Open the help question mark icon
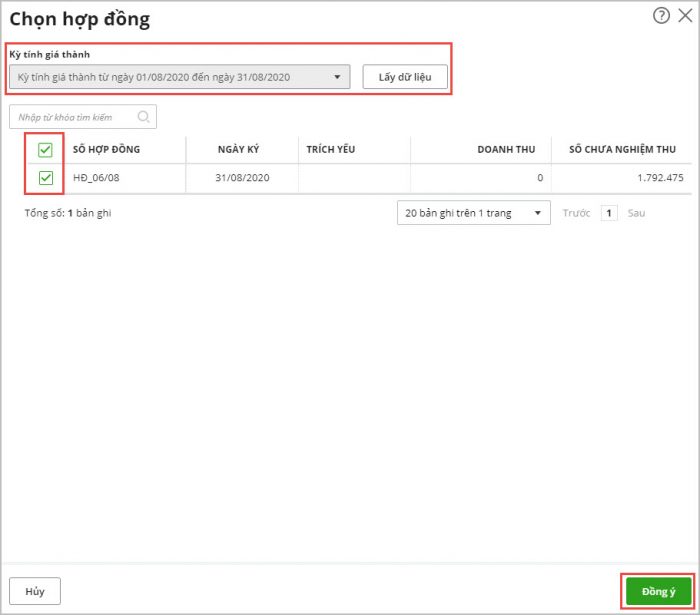 661,16
